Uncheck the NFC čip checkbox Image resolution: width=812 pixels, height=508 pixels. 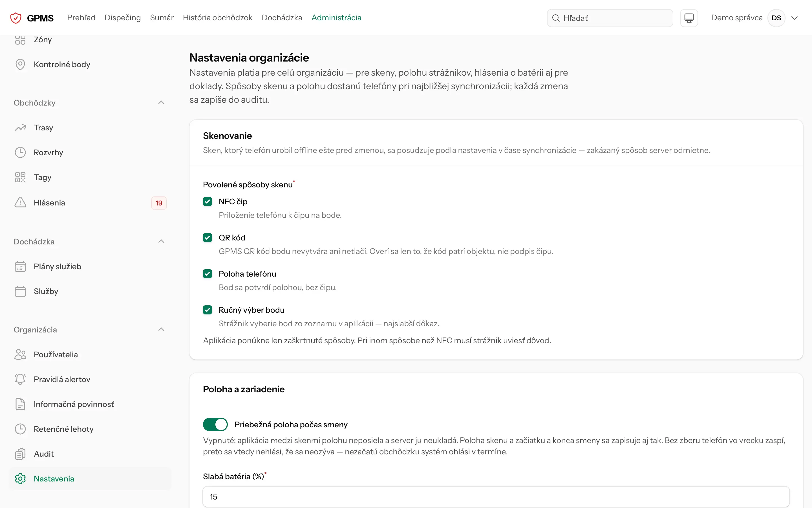click(x=207, y=202)
